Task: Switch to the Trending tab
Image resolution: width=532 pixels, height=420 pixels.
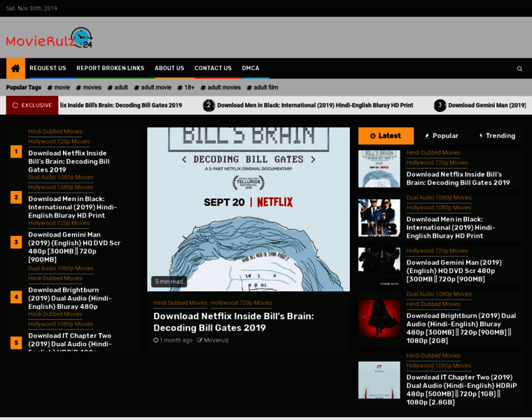Action: (497, 136)
